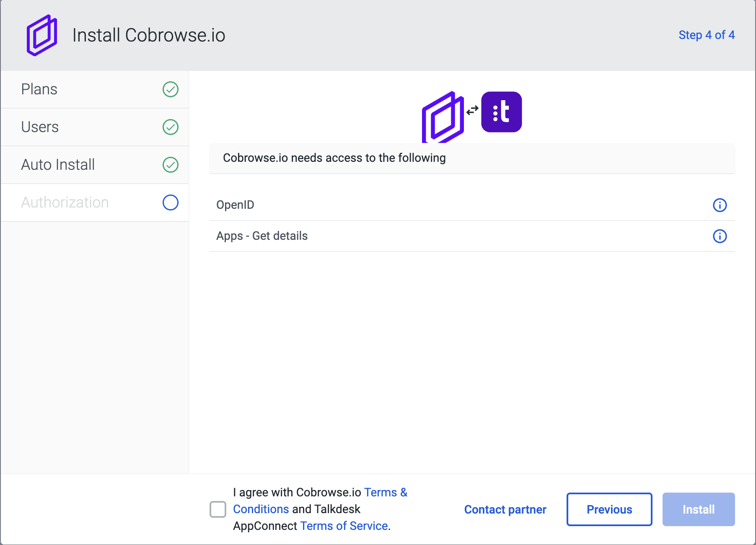
Task: Click the green checkmark next to Plans
Action: pyautogui.click(x=170, y=89)
